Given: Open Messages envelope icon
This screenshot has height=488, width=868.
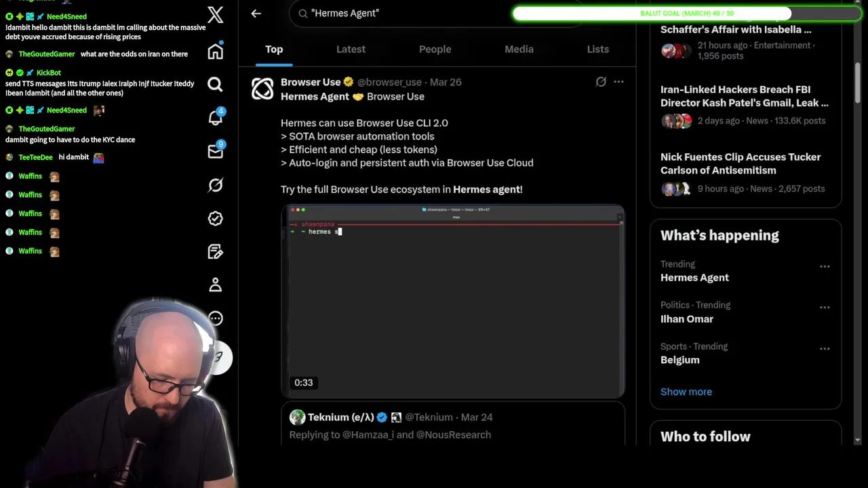Looking at the screenshot, I should tap(216, 151).
